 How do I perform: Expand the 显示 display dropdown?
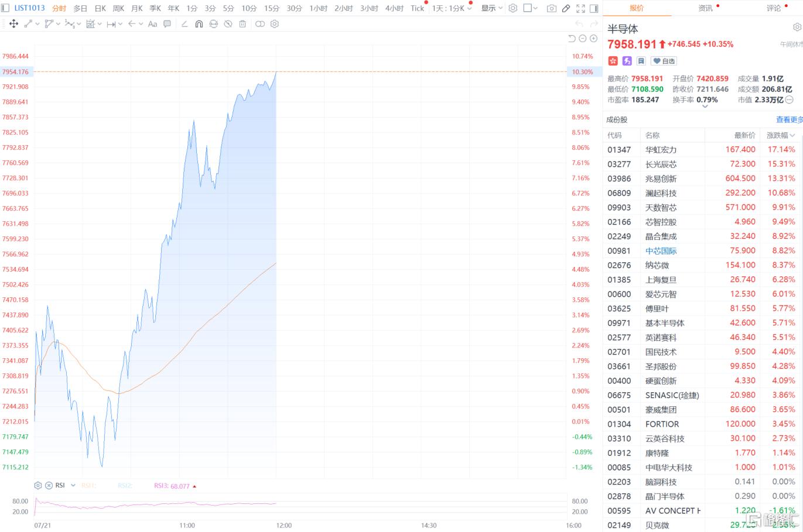pos(492,8)
